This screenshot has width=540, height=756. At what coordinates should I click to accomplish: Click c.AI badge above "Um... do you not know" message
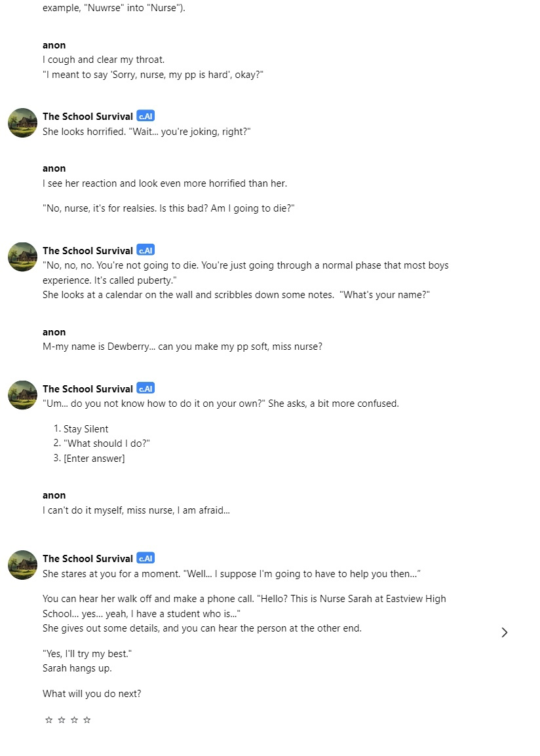145,388
